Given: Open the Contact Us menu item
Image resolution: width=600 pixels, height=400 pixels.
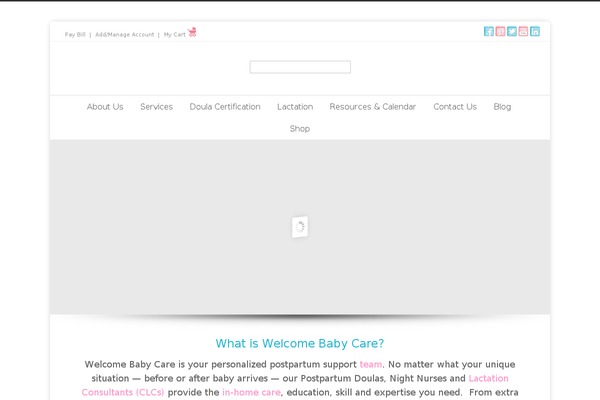Looking at the screenshot, I should [x=455, y=107].
